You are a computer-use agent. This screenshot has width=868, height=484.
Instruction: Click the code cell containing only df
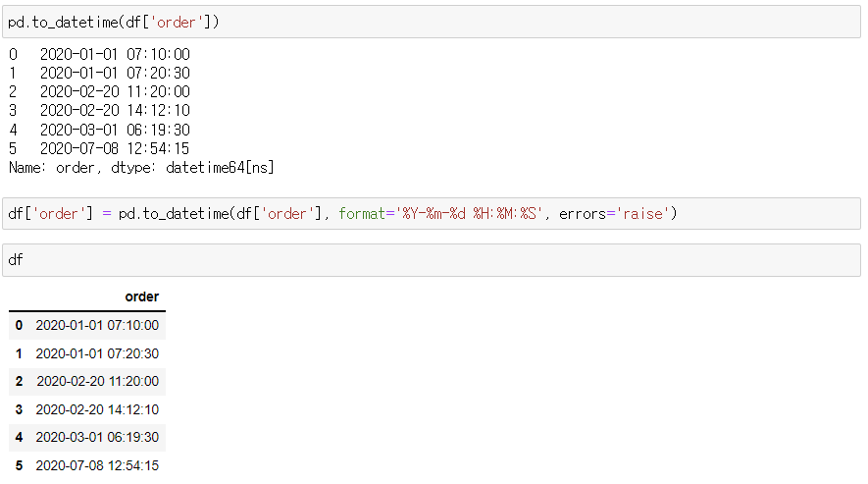pos(432,260)
